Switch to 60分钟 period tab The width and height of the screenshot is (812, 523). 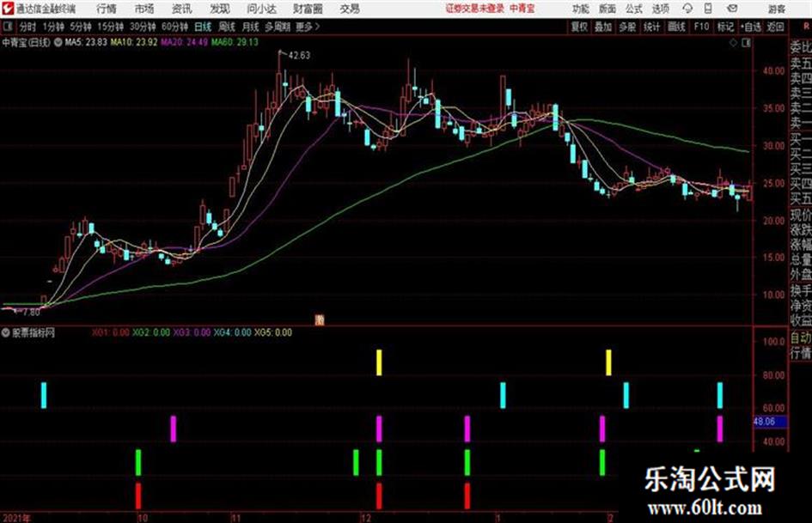(174, 27)
